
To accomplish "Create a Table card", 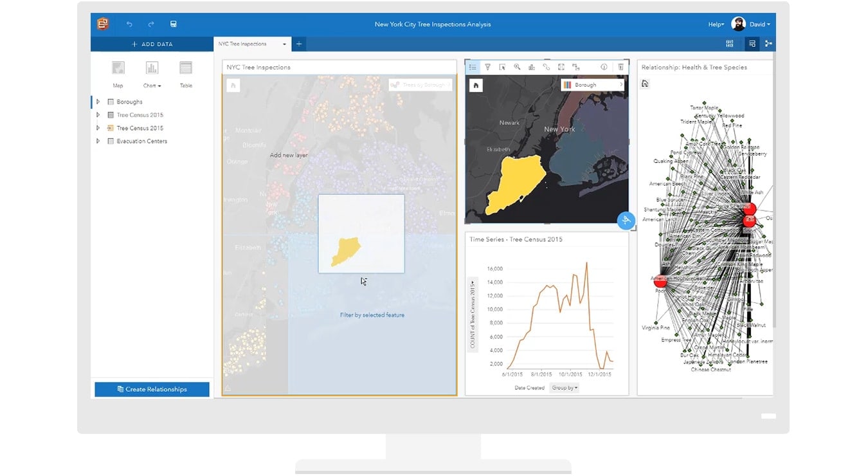I will tap(186, 74).
